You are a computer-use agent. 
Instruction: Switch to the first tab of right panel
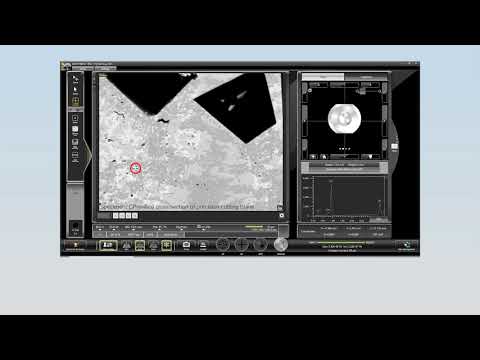323,77
